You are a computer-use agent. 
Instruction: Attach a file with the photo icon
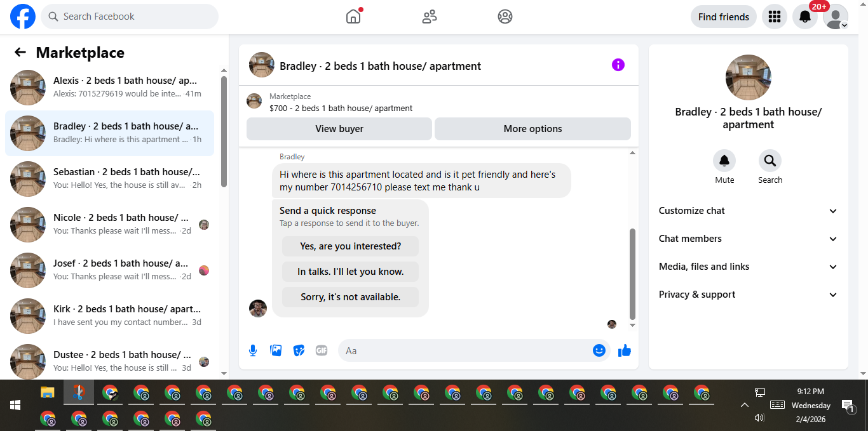pos(276,350)
